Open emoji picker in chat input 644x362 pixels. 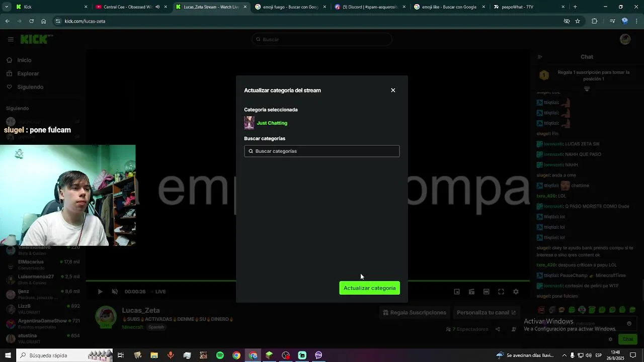point(629,324)
